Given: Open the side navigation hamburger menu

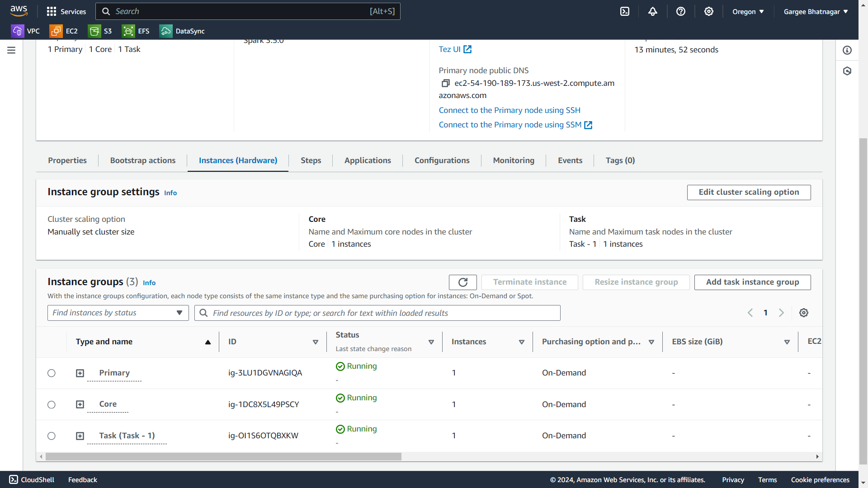Looking at the screenshot, I should point(11,50).
